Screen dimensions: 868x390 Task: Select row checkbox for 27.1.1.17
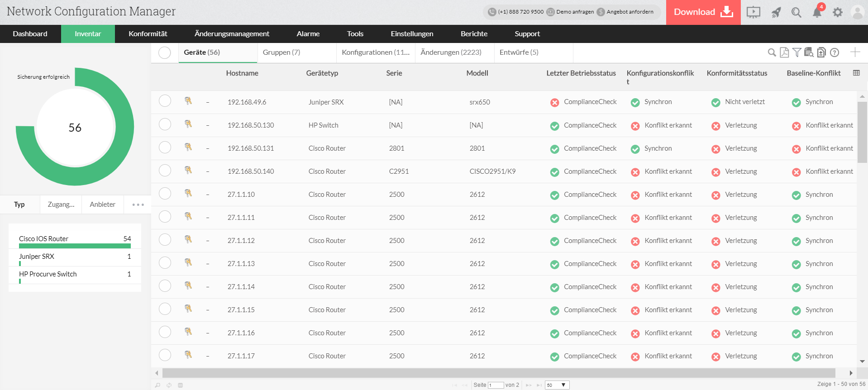coord(165,355)
